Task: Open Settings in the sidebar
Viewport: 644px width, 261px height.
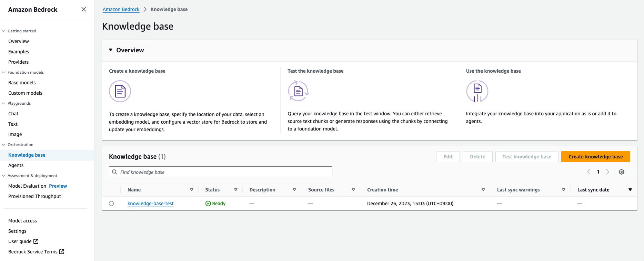Action: [17, 231]
